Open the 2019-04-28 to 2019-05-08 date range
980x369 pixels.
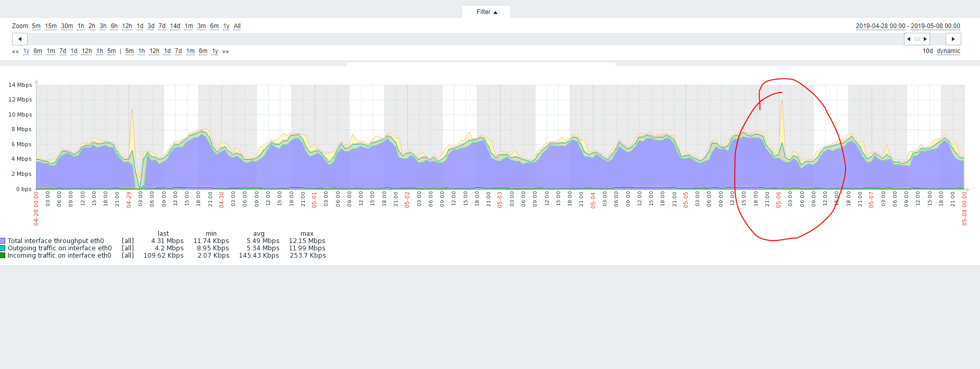908,26
